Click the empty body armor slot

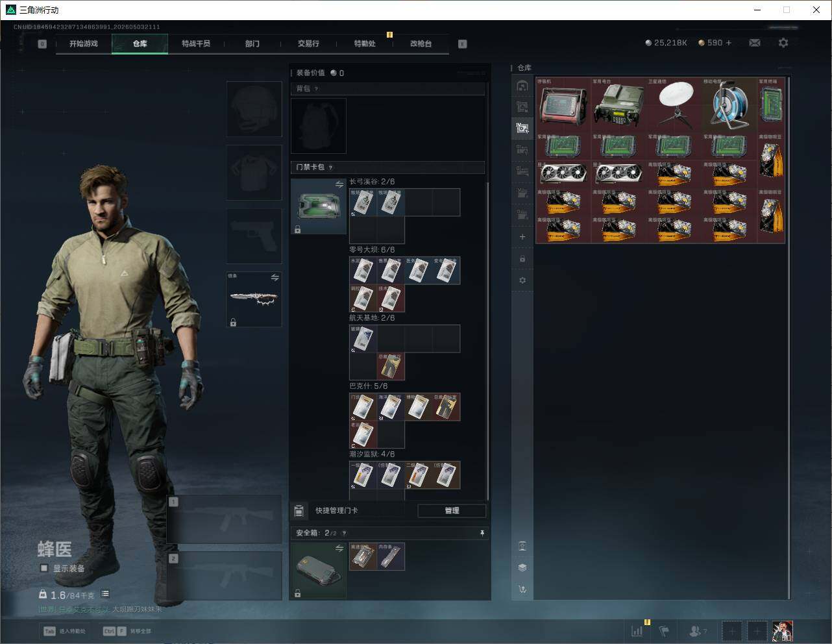tap(254, 173)
